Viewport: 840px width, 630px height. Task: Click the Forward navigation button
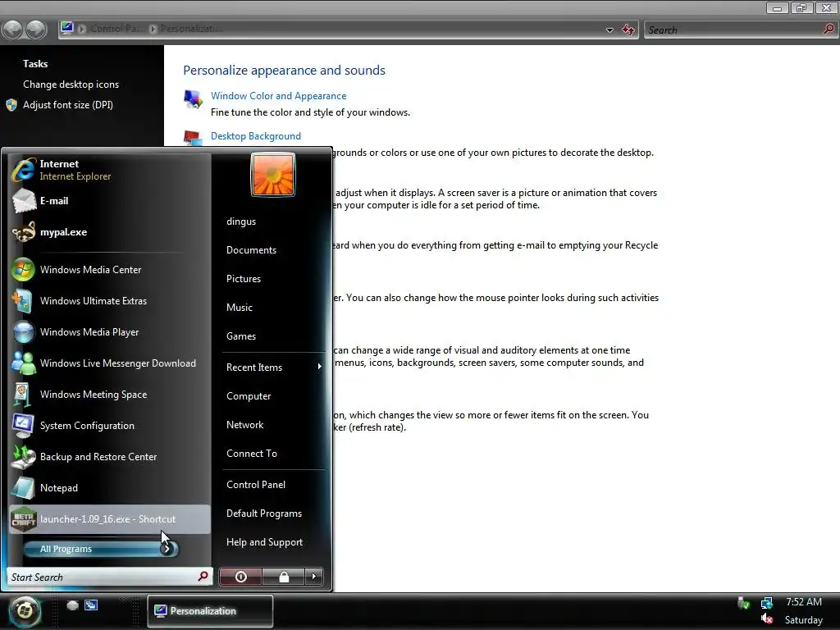pos(36,30)
